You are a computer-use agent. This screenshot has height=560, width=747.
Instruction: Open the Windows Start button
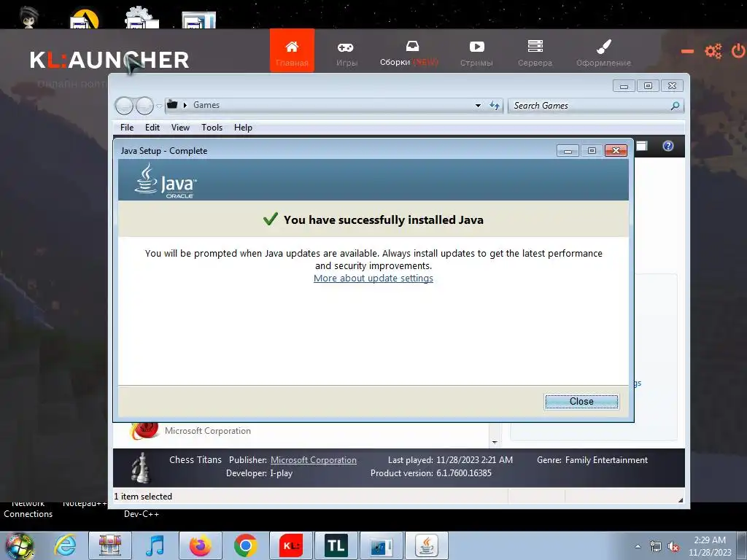point(20,546)
